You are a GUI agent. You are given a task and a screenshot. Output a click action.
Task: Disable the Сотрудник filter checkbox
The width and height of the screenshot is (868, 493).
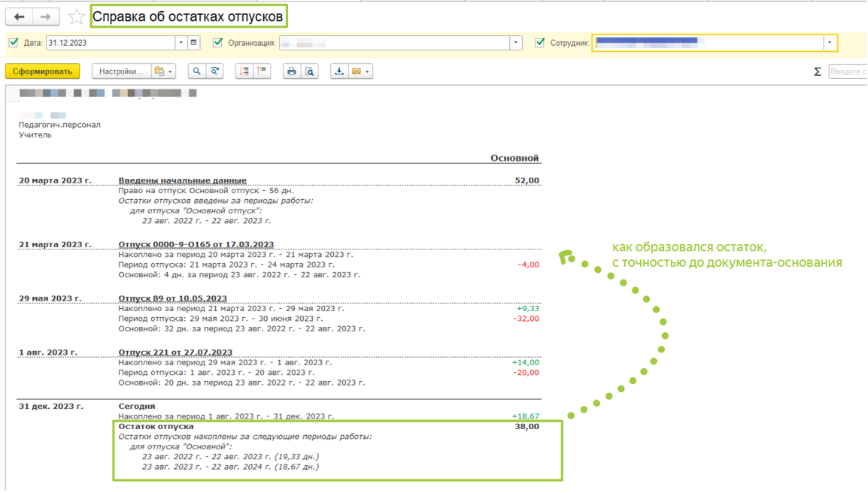coord(539,43)
